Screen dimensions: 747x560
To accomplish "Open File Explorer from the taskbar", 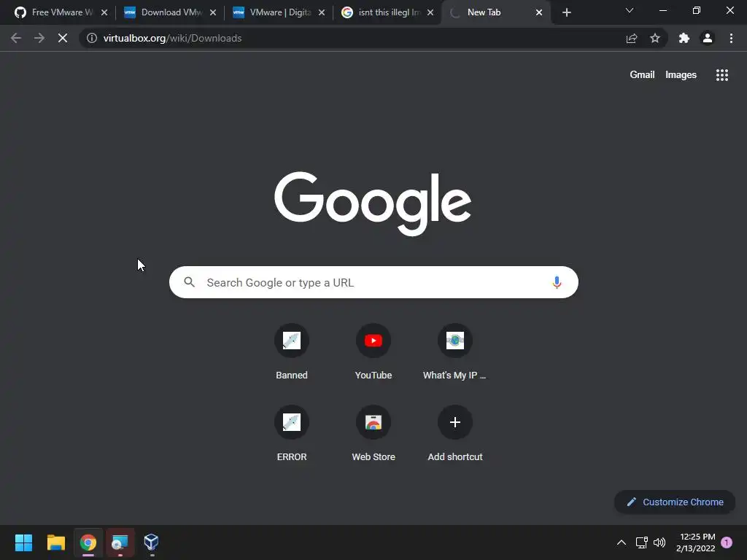I will point(55,542).
